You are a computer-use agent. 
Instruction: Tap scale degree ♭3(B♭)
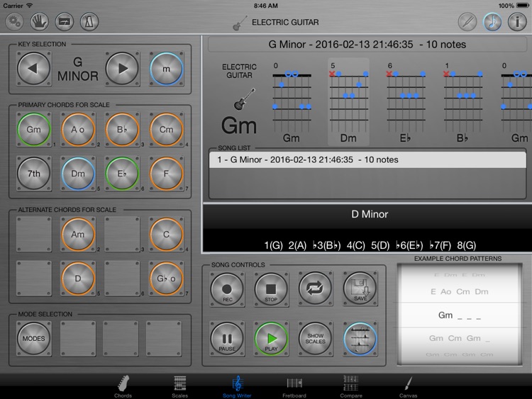click(x=326, y=245)
